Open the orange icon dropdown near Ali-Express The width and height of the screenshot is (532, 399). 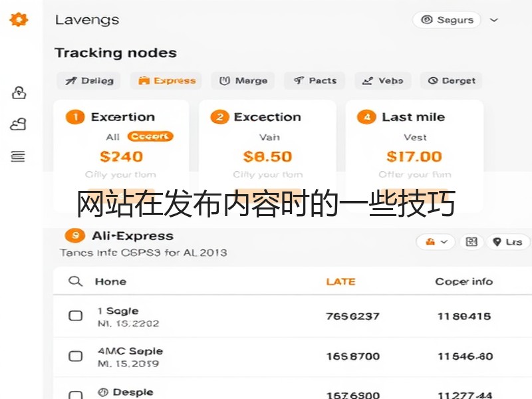436,242
